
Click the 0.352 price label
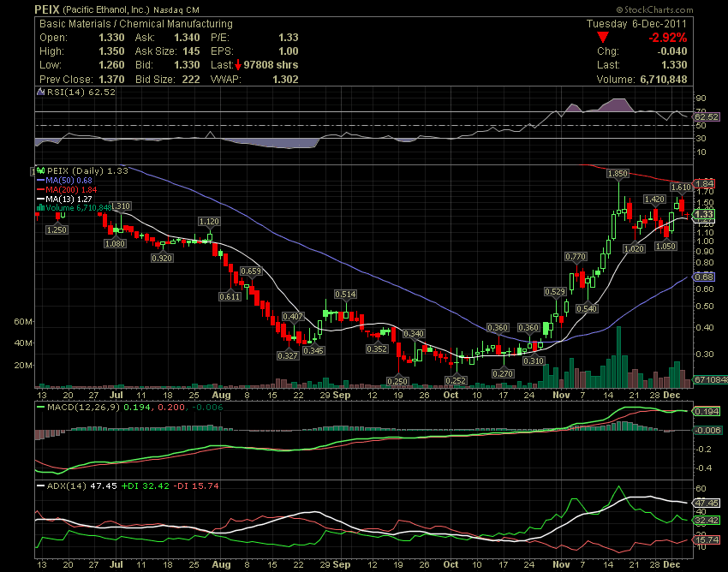coord(377,349)
